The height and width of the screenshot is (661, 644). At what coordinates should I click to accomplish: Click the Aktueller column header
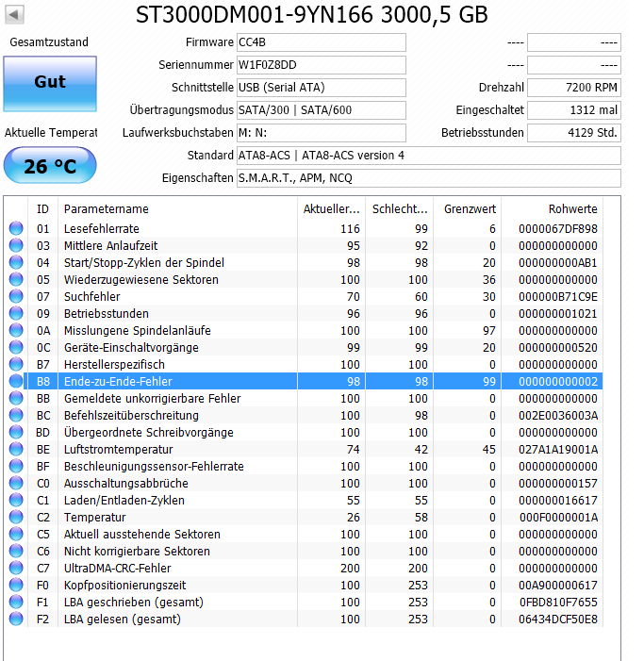point(331,209)
